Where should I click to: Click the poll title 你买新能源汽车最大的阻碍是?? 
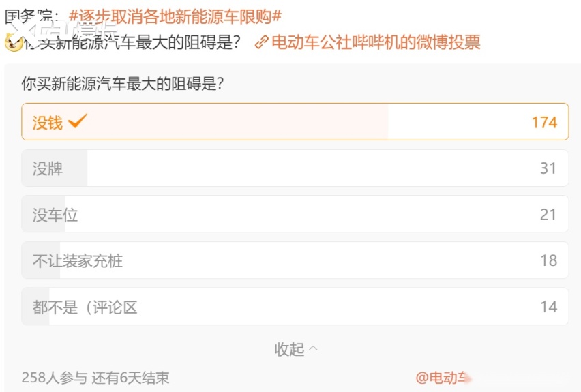pos(123,83)
